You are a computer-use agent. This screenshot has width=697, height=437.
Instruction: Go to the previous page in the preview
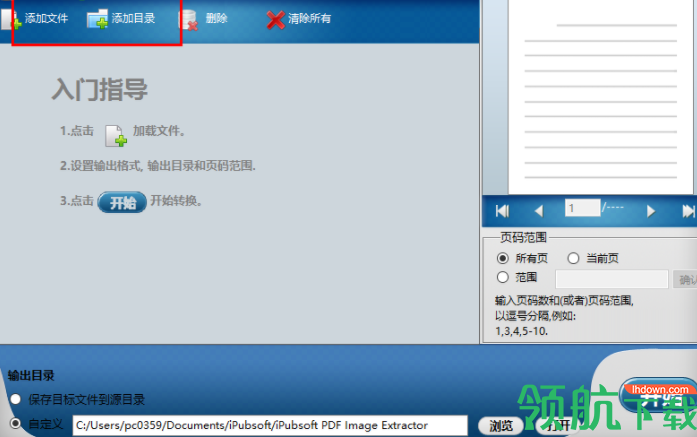(539, 211)
